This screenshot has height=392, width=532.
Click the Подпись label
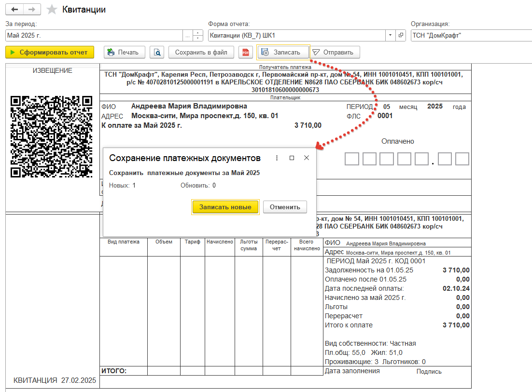[x=429, y=371]
